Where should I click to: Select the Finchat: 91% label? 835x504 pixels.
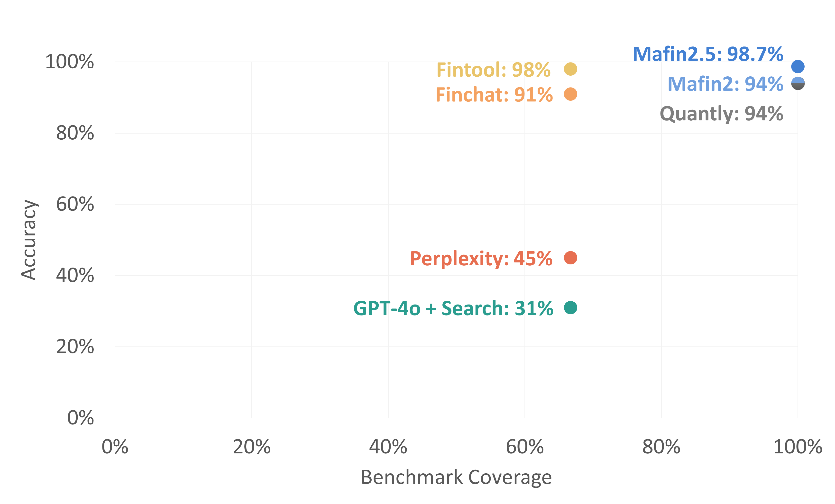pos(494,94)
